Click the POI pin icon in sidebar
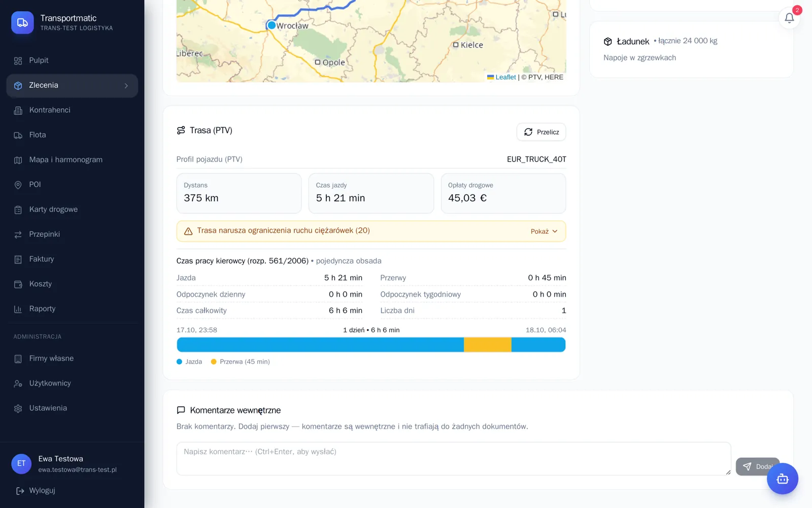812x508 pixels. click(x=18, y=185)
